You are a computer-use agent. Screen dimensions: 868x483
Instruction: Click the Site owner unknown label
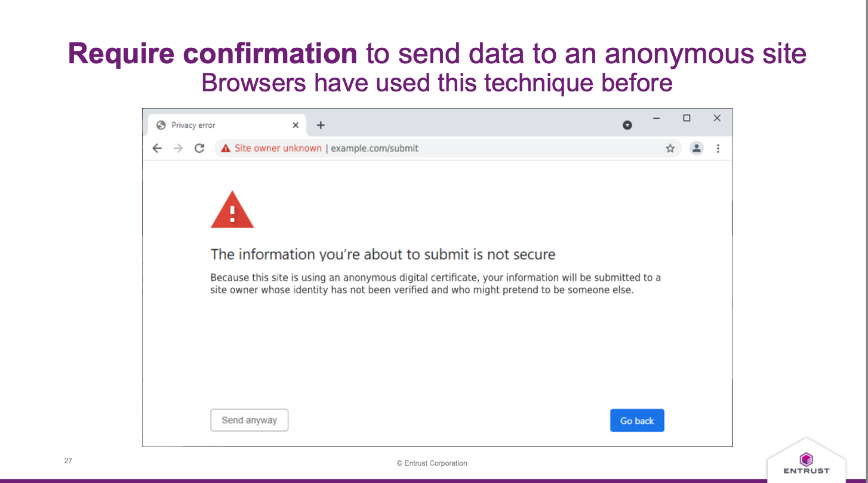click(278, 149)
